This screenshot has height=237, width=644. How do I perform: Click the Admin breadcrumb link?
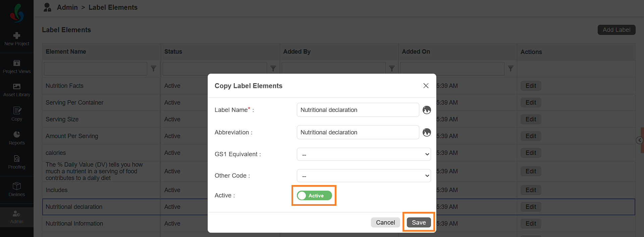[67, 7]
